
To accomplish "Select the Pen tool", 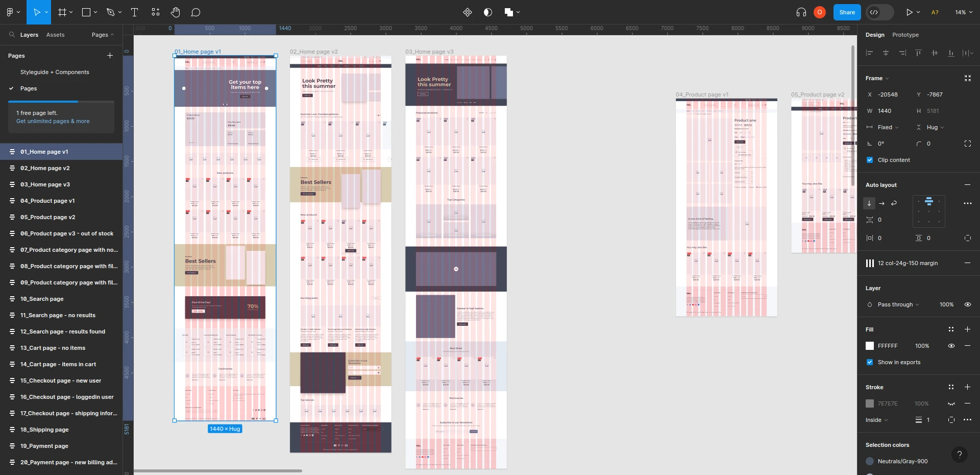I will pos(111,12).
